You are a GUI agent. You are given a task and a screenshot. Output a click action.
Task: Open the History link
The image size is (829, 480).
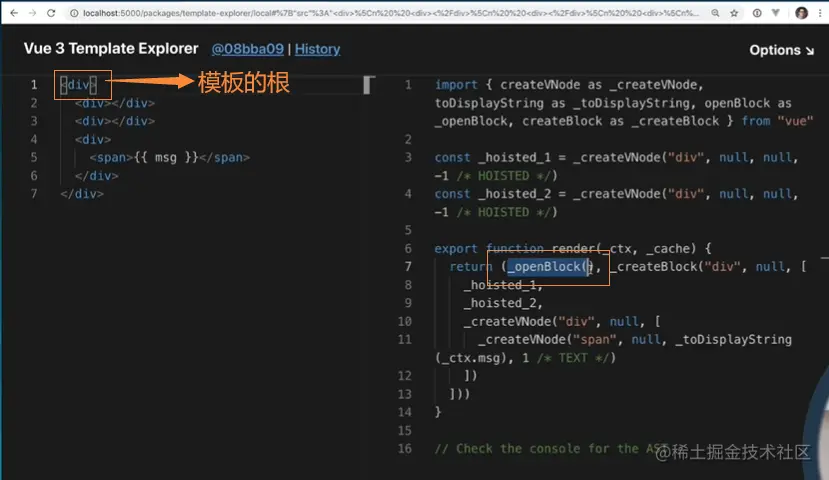(x=317, y=49)
